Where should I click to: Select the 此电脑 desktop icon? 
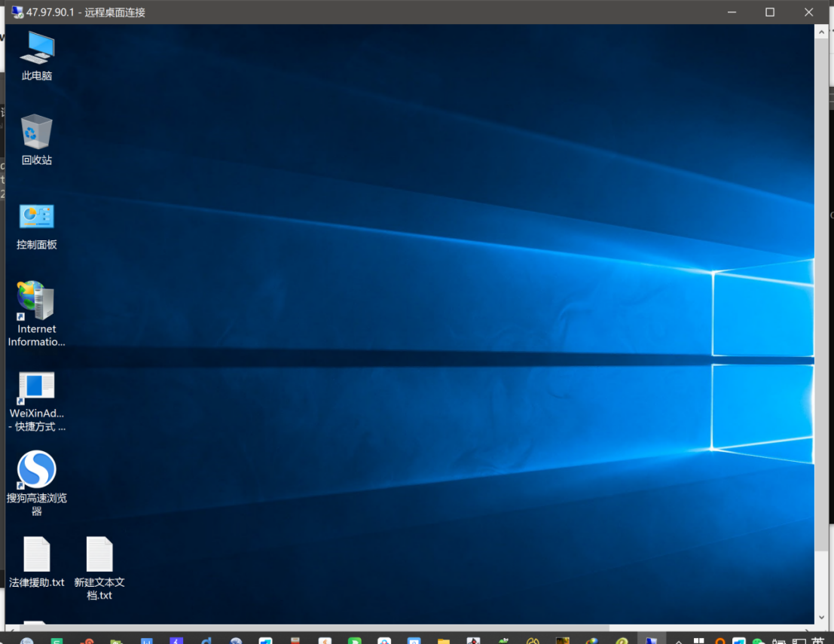pos(37,49)
